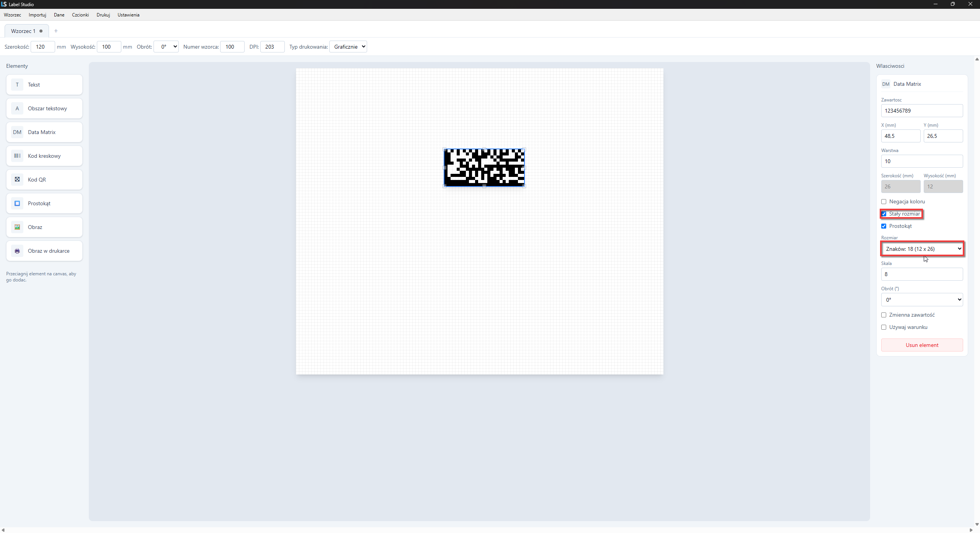Uncheck the Prostokąt checkbox in properties
Image resolution: width=980 pixels, height=533 pixels.
[884, 226]
